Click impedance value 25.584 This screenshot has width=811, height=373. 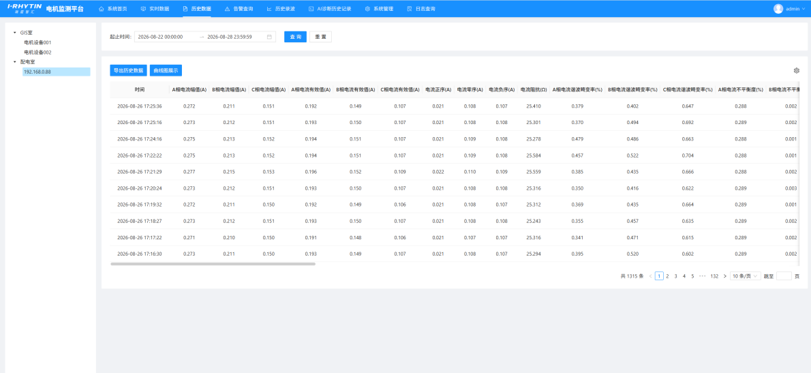534,155
